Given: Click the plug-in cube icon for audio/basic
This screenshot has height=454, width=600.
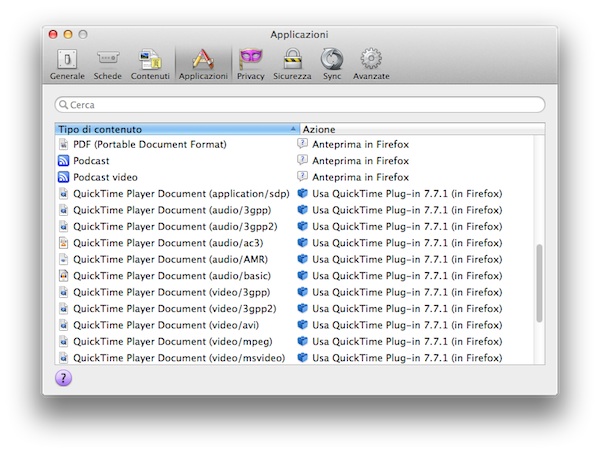Looking at the screenshot, I should (303, 275).
